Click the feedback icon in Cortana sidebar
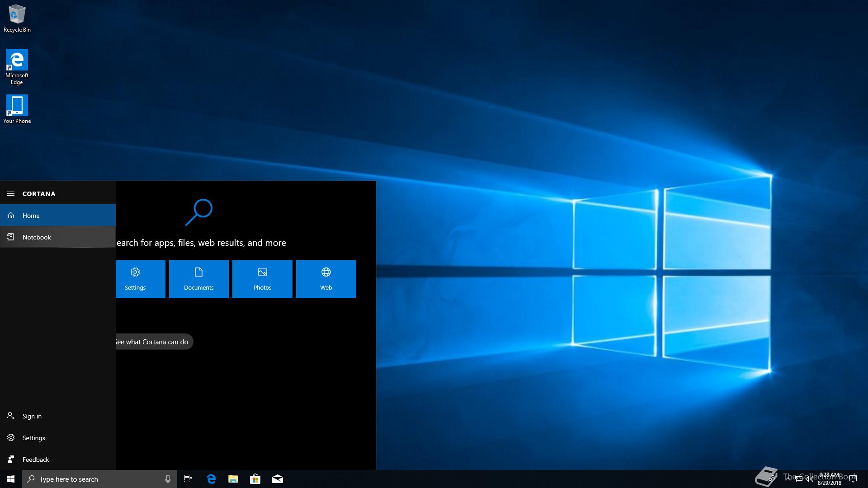868x488 pixels. click(11, 460)
